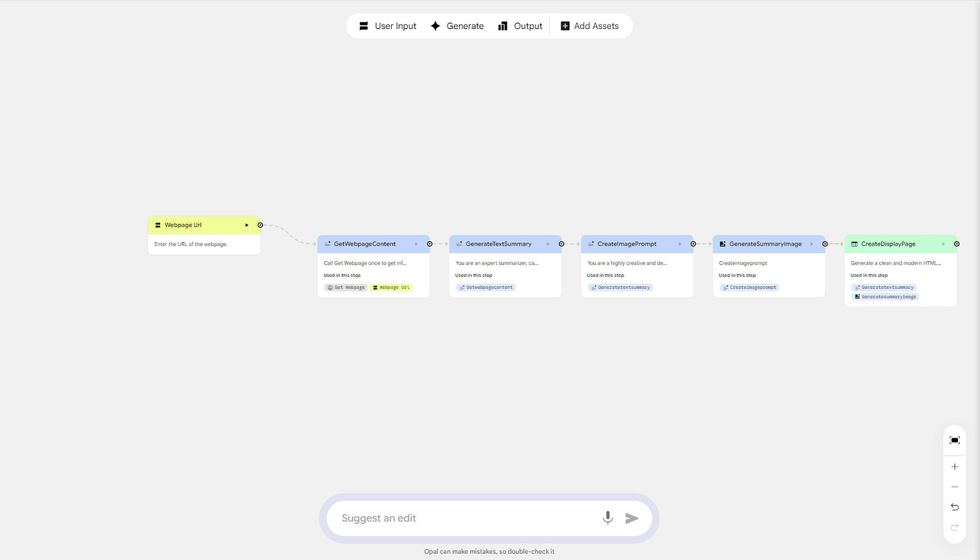Redo the last undone edit
Viewport: 980px width, 560px height.
tap(954, 528)
